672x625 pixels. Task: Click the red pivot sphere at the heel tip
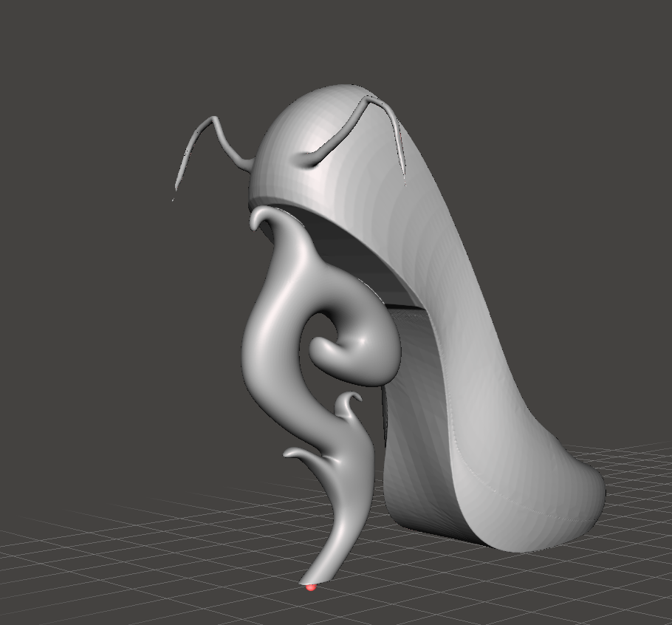click(x=311, y=588)
